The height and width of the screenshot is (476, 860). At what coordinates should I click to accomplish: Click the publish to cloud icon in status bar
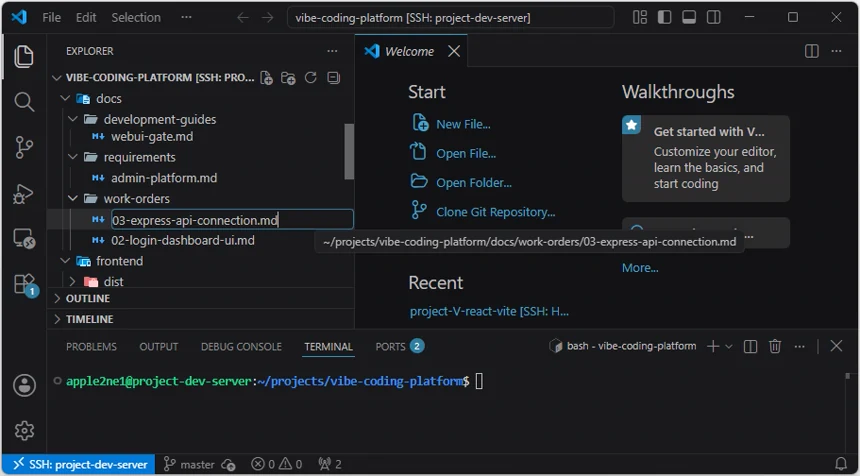[229, 464]
